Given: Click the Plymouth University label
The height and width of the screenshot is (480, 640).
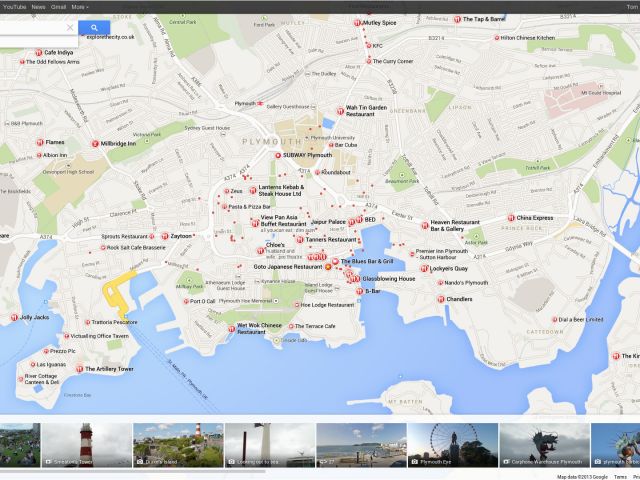Looking at the screenshot, I should (x=333, y=138).
